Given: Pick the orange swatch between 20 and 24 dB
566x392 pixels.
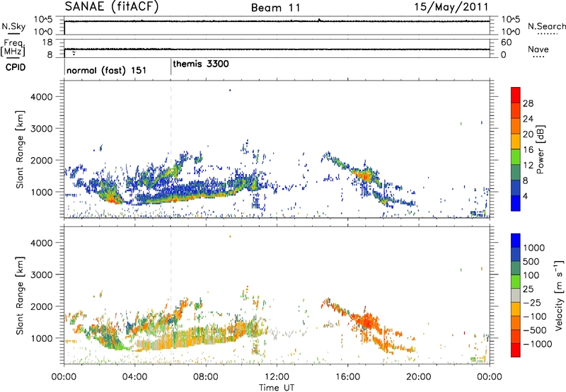Looking at the screenshot, I should pos(516,126).
